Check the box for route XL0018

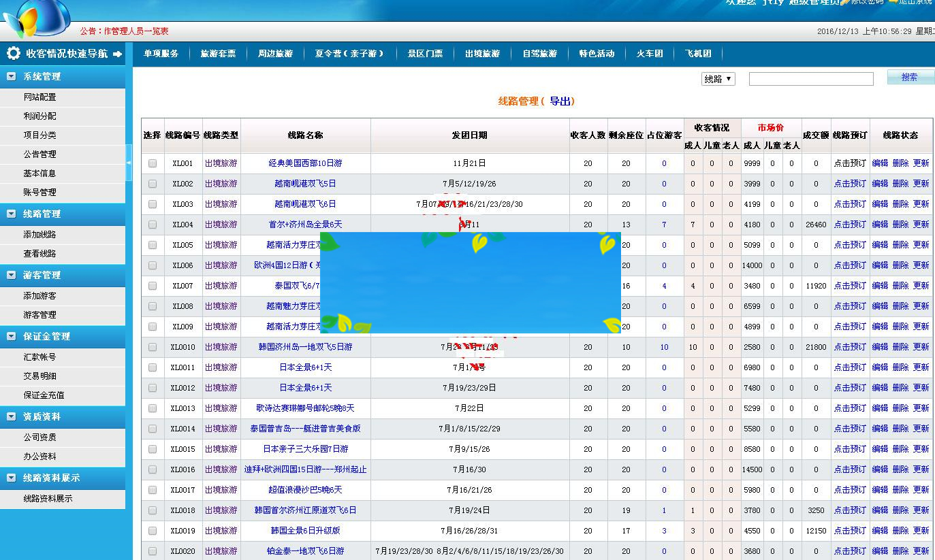tap(153, 510)
